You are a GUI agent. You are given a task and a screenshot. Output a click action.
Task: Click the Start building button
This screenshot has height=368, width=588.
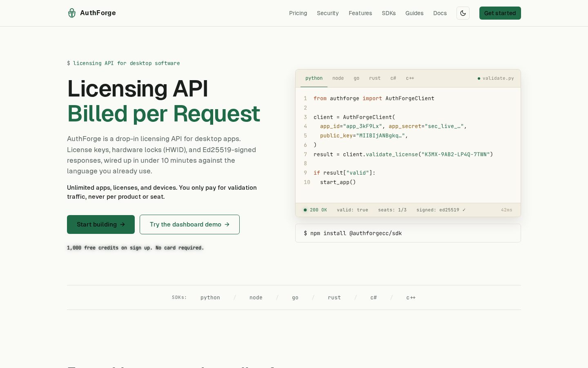click(101, 224)
